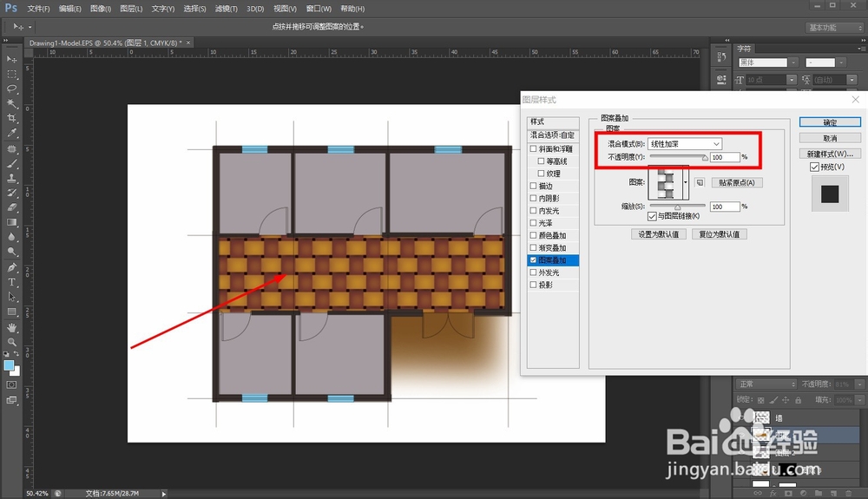Viewport: 868px width, 499px height.
Task: Open the 图层(L) menu
Action: 131,9
